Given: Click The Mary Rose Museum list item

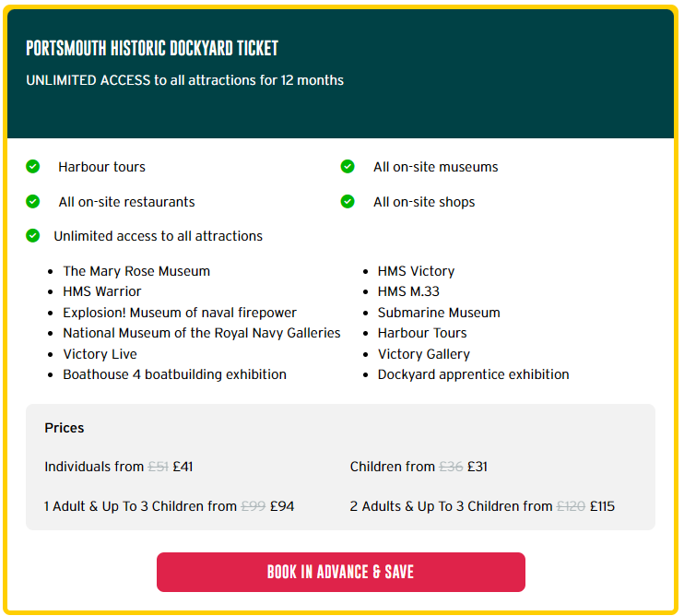Looking at the screenshot, I should [x=136, y=271].
